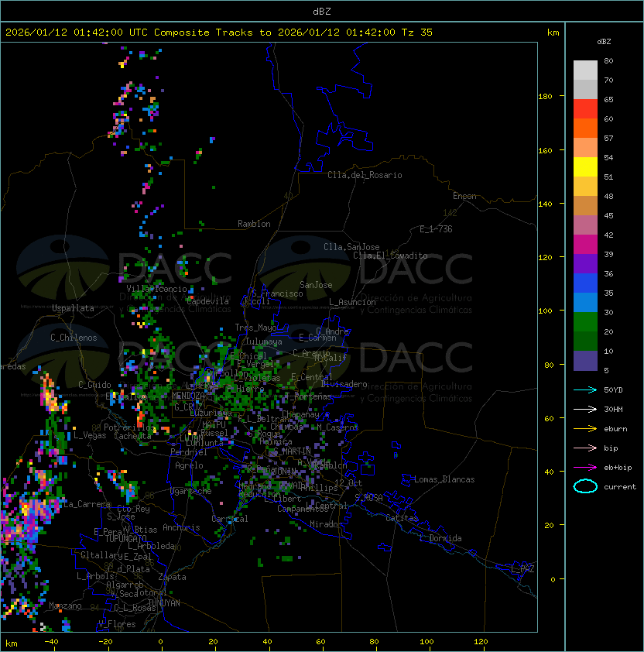Click the 'Encon' map label
The width and height of the screenshot is (644, 652).
click(464, 196)
